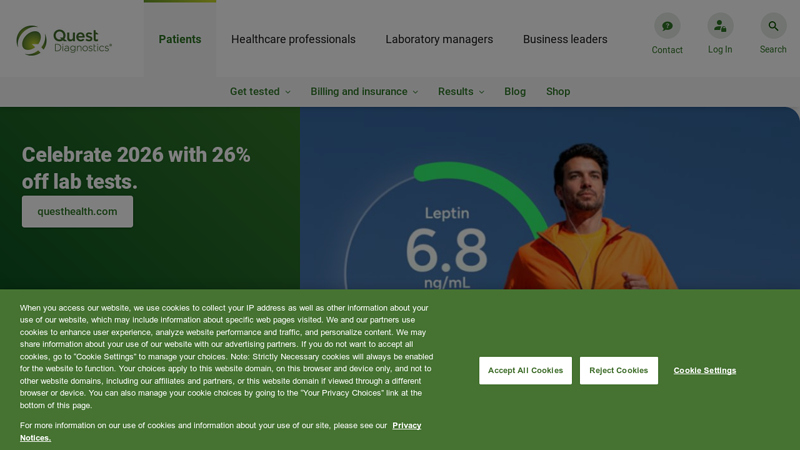This screenshot has height=450, width=800.
Task: Open the Laboratory managers tab
Action: tap(439, 39)
